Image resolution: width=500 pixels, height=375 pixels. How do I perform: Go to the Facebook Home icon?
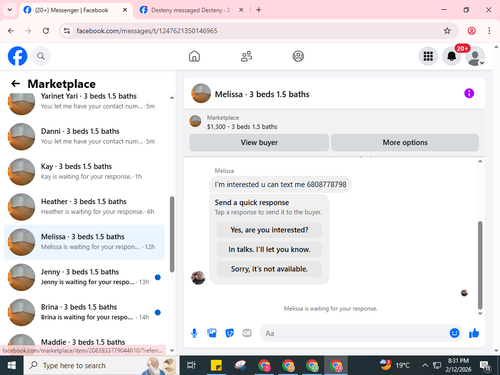point(194,56)
